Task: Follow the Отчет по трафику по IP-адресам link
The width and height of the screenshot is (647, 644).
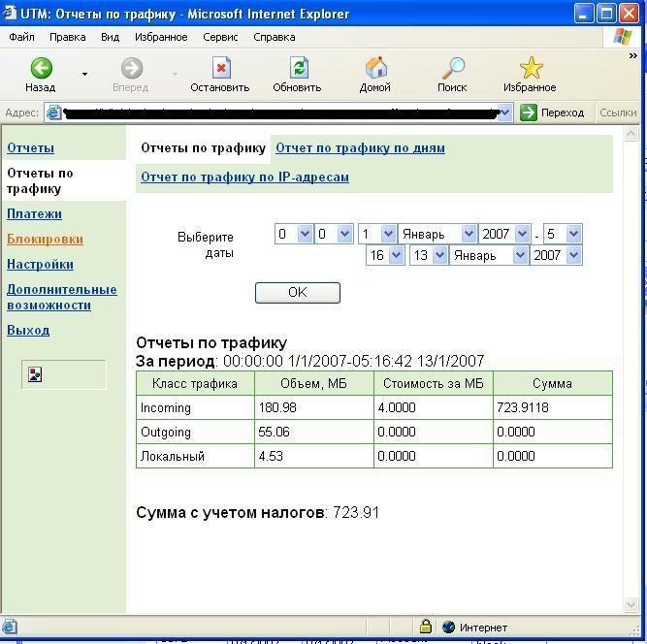Action: 244,177
